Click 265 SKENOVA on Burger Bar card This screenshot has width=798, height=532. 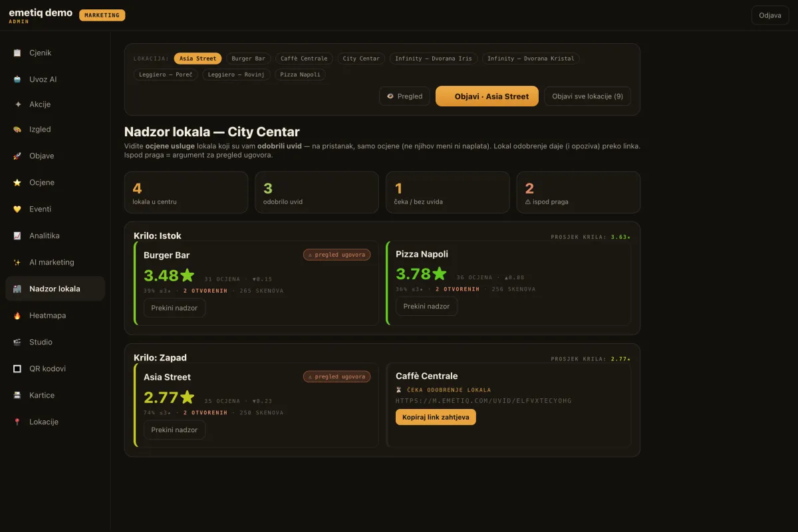point(261,291)
